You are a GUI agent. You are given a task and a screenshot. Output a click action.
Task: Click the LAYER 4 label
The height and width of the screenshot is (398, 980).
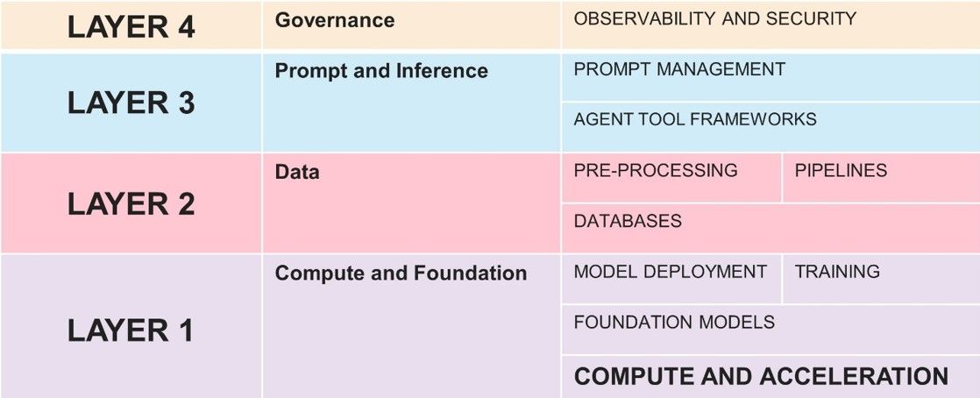tap(131, 27)
